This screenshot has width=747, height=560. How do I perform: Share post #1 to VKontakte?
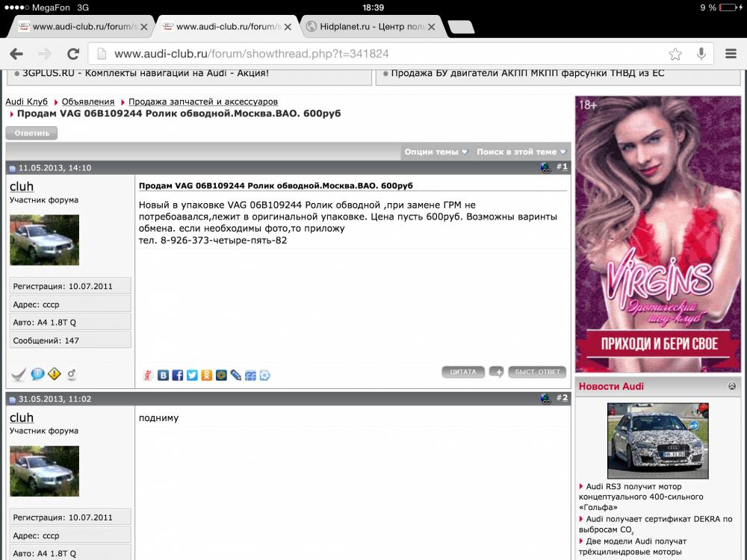163,376
